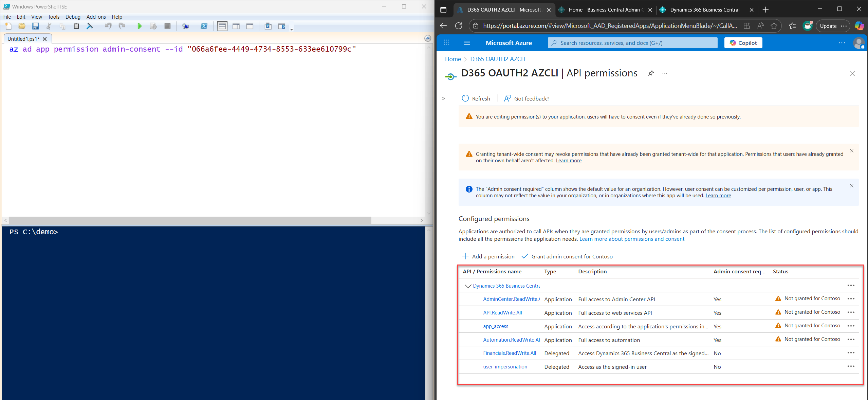Click Grant admin consent for Contoso
868x400 pixels.
tap(567, 256)
